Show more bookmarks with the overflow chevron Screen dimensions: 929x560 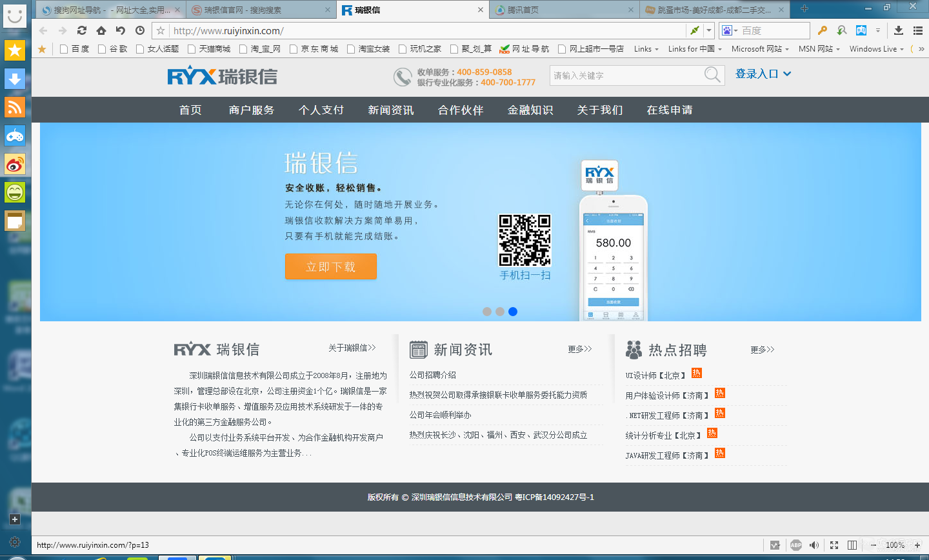click(921, 49)
